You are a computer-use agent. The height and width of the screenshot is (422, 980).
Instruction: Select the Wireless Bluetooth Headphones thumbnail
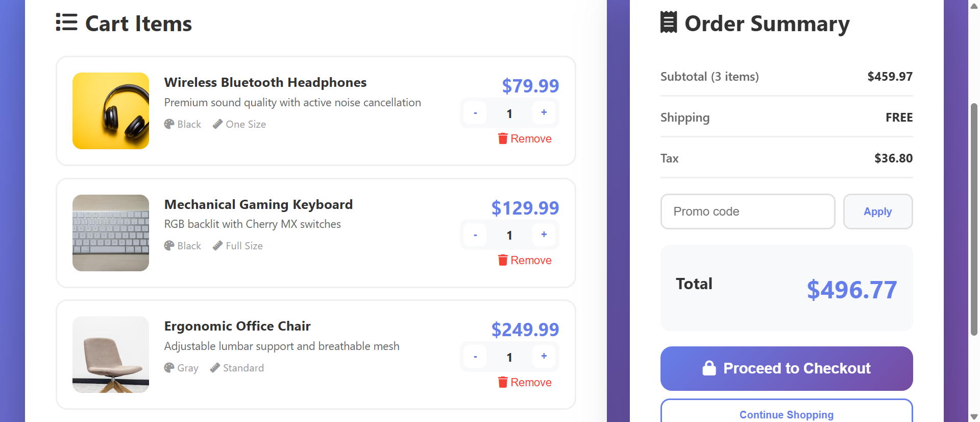pos(110,110)
